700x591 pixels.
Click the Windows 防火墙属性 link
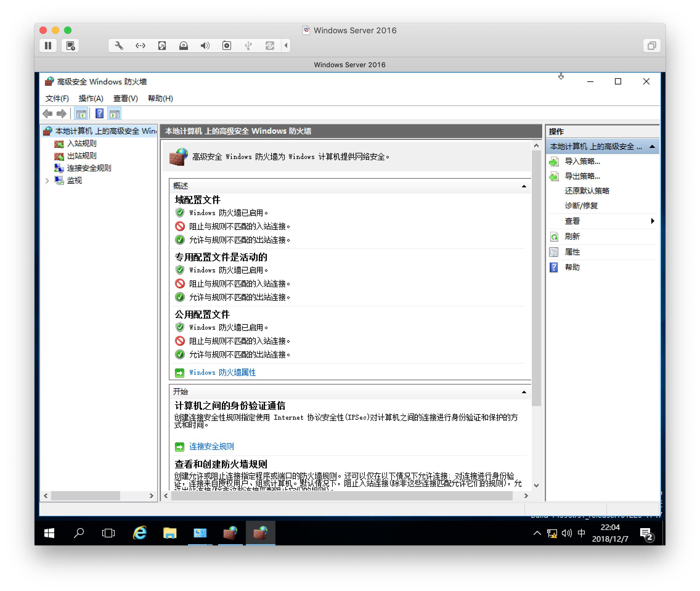[x=222, y=372]
